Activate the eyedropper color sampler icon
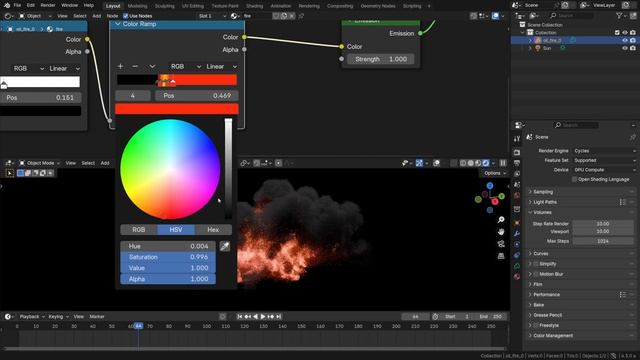 tap(225, 246)
